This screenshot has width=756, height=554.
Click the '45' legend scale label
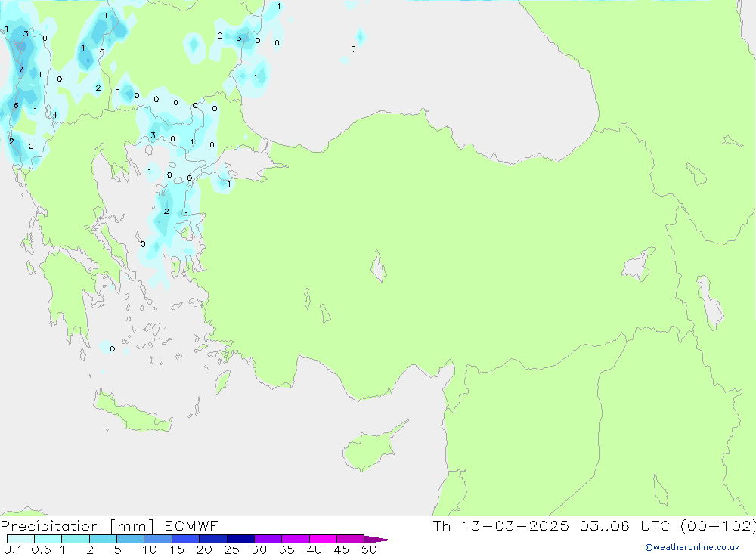pyautogui.click(x=342, y=549)
